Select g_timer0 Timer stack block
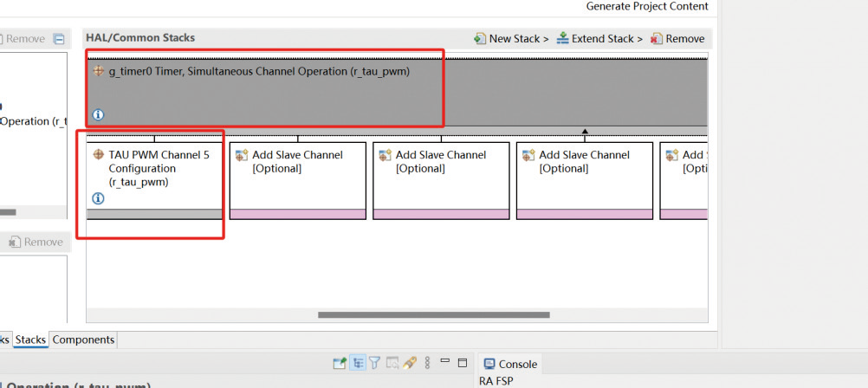868x388 pixels. pyautogui.click(x=397, y=93)
